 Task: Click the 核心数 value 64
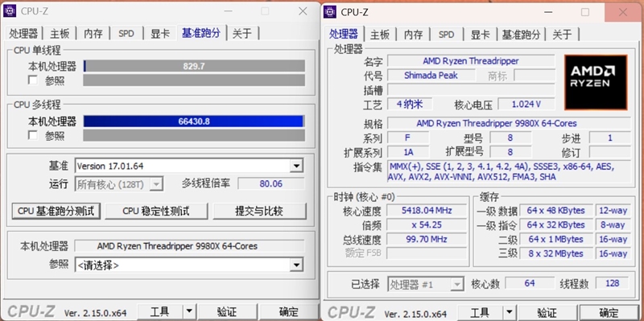(x=530, y=283)
